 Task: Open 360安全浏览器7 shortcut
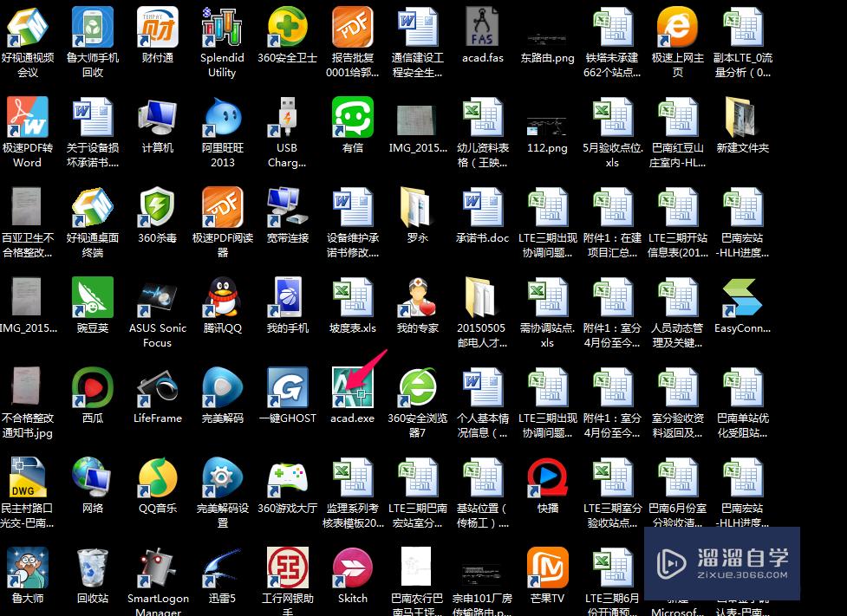(417, 387)
